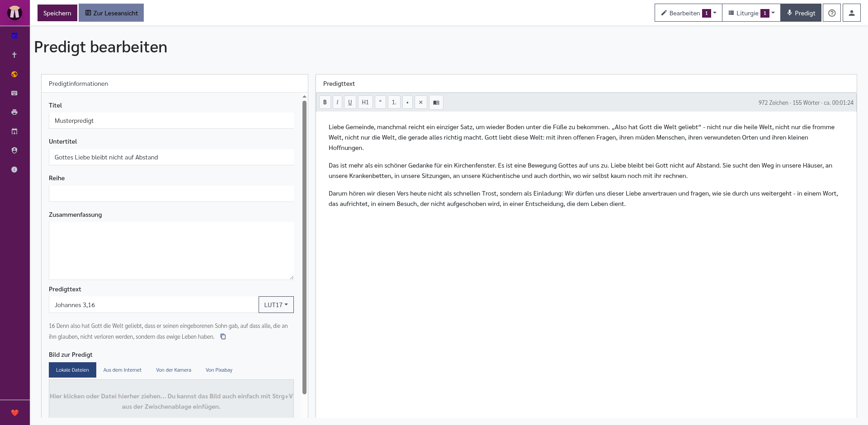Click the red heart icon at sidebar bottom

[x=14, y=412]
